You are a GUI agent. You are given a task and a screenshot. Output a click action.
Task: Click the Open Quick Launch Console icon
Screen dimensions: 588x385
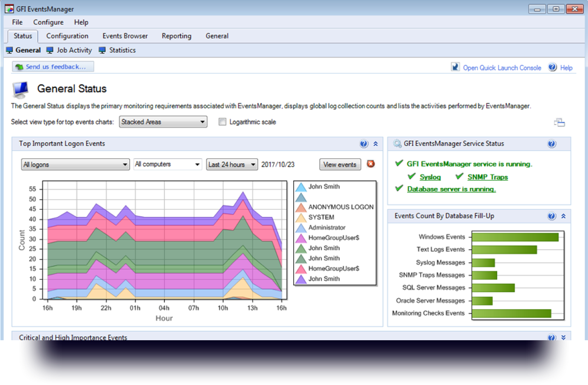click(455, 67)
